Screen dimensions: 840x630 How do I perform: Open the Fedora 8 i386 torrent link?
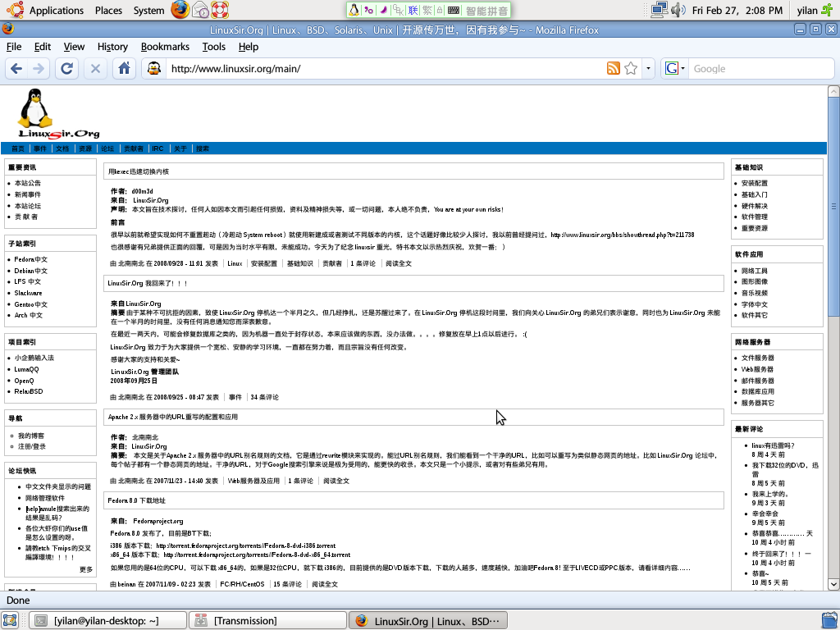[246, 546]
